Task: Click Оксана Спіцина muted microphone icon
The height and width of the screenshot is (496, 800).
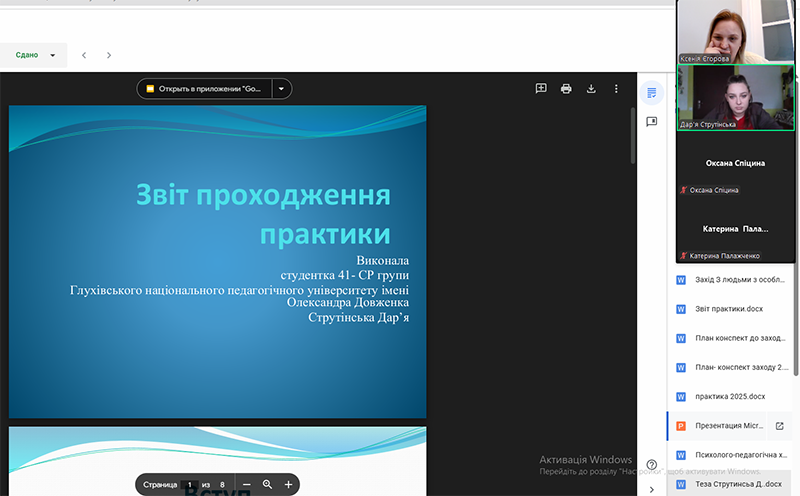Action: click(x=683, y=190)
